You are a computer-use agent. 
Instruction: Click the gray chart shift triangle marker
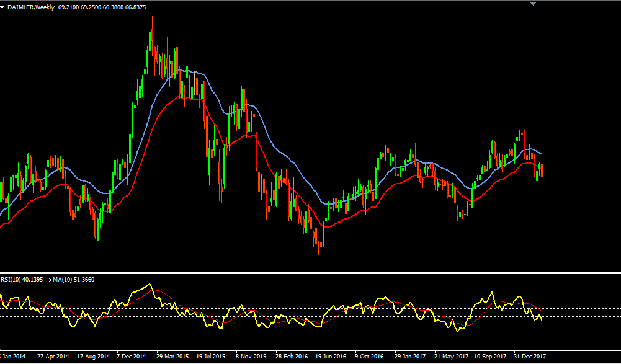coord(533,4)
